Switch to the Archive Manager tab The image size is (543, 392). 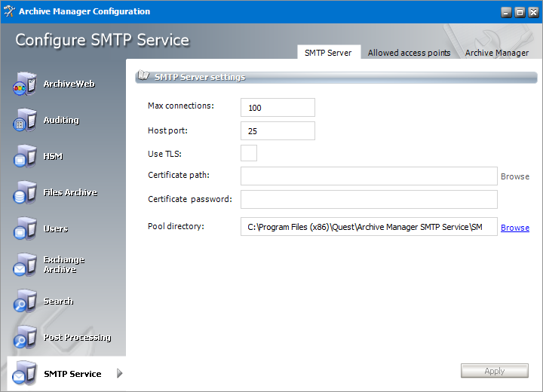coord(496,53)
